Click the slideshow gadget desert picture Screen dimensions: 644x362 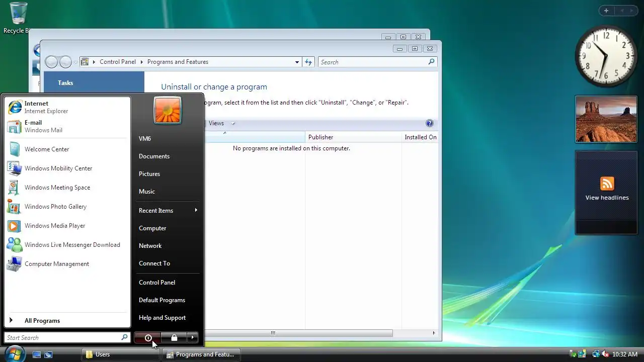(606, 119)
